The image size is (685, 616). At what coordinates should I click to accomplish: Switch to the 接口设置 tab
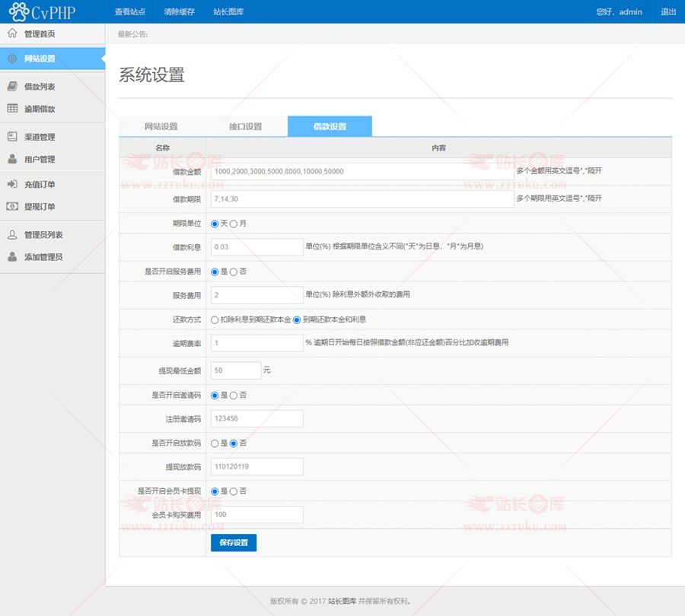245,126
